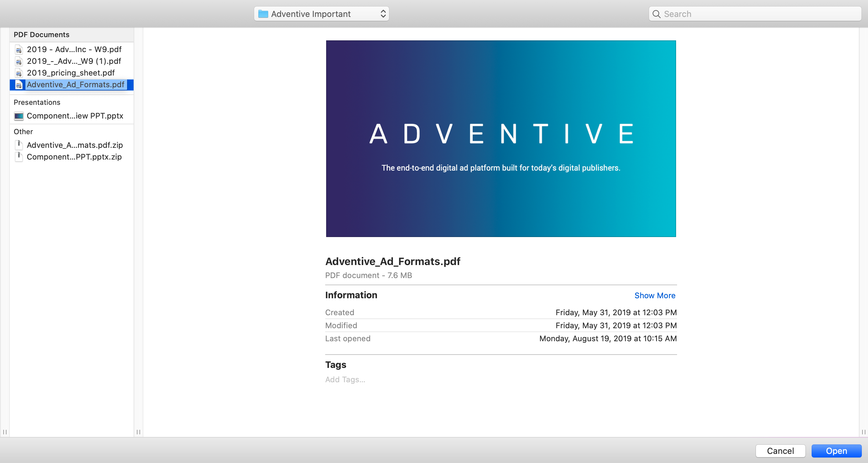Viewport: 868px width, 463px height.
Task: Click resize handle at left edge of list
Action: tap(5, 432)
